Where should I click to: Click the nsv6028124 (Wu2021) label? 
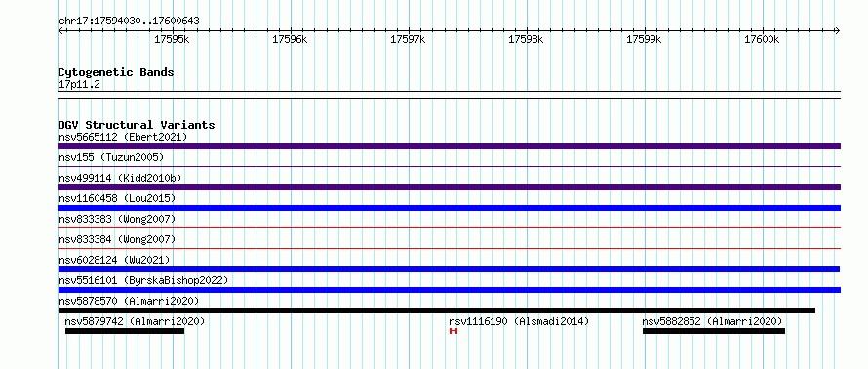tap(114, 260)
